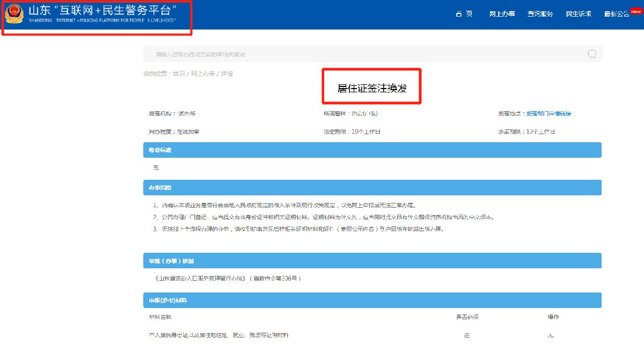Go to 查询服务 in top navigation
Image resolution: width=644 pixels, height=344 pixels.
tap(540, 14)
